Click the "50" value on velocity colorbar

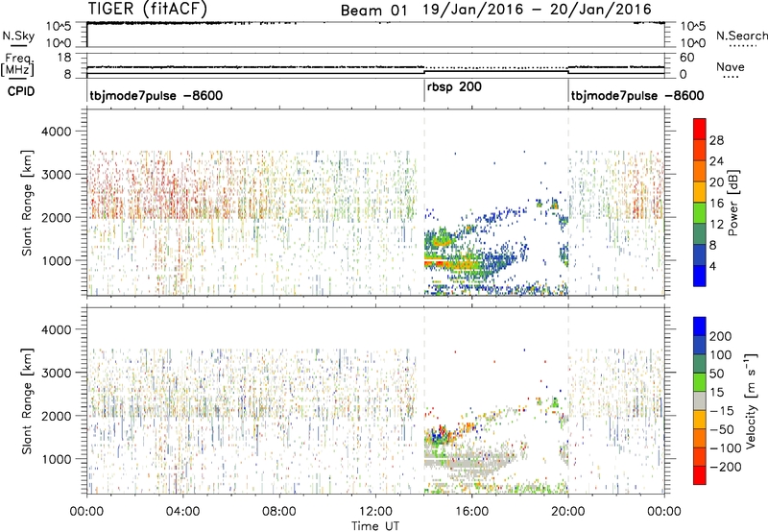point(717,374)
